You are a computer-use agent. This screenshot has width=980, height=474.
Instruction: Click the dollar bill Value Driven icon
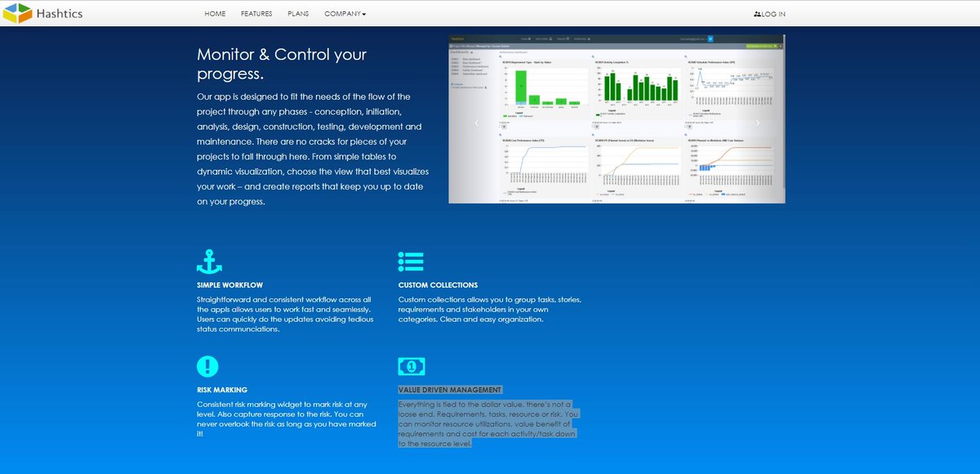[x=412, y=365]
